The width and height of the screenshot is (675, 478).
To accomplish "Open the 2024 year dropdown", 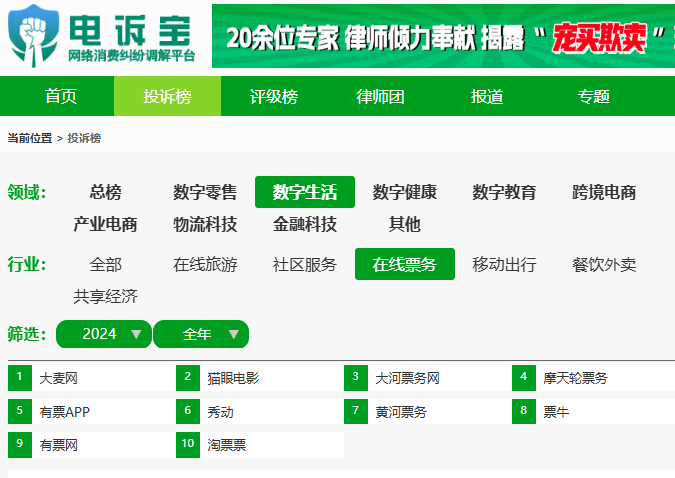I will pos(104,334).
